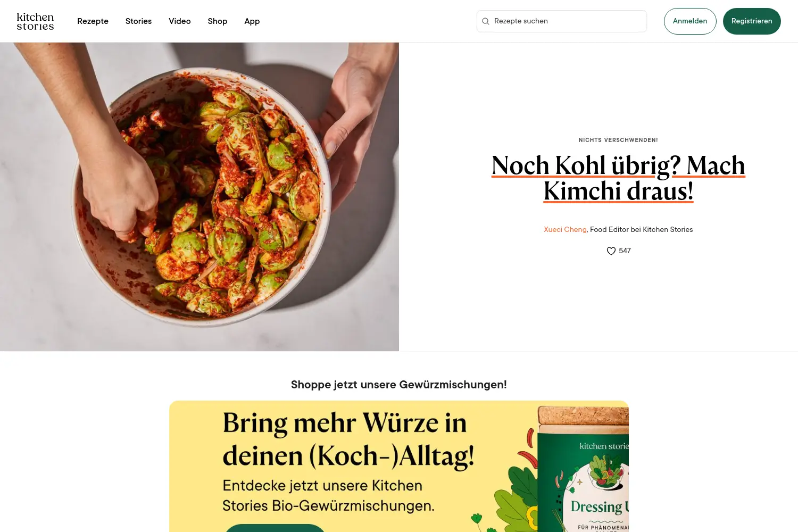Viewport: 798px width, 532px height.
Task: Click the green button in the spice banner
Action: tap(275, 528)
